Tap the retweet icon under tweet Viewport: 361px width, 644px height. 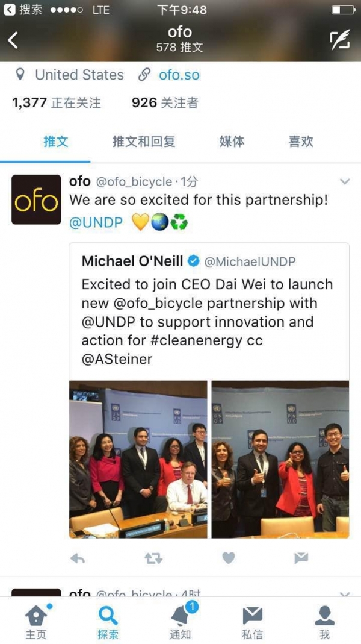(x=153, y=558)
